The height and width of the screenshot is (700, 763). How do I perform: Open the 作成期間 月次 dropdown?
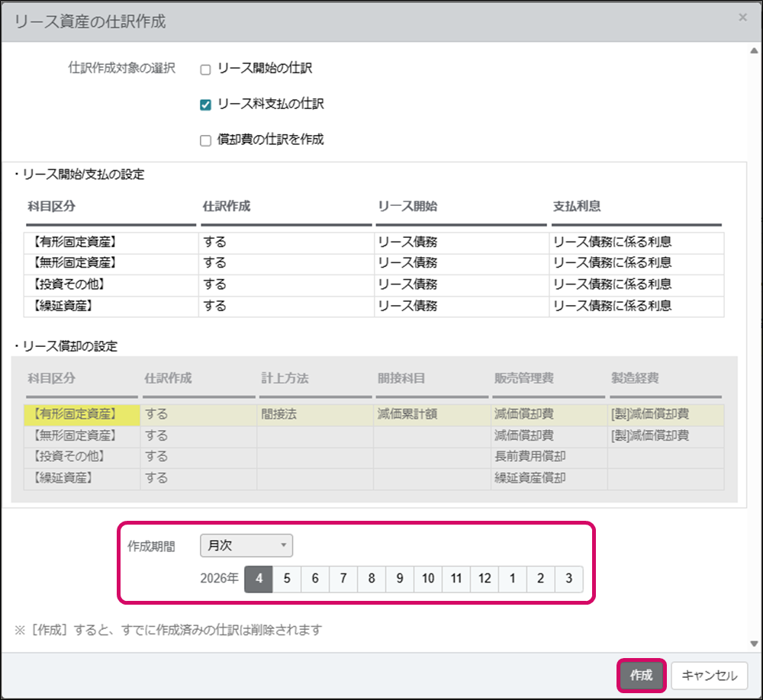pyautogui.click(x=246, y=545)
